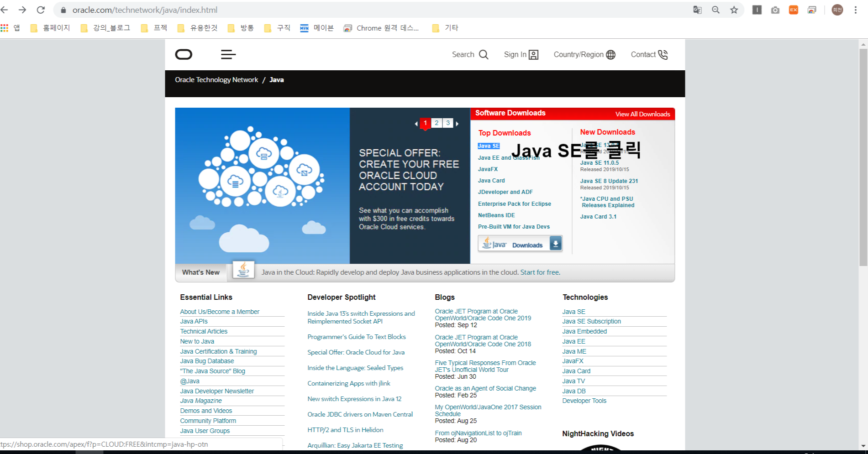
Task: Switch to carousel slide 3
Action: [448, 123]
